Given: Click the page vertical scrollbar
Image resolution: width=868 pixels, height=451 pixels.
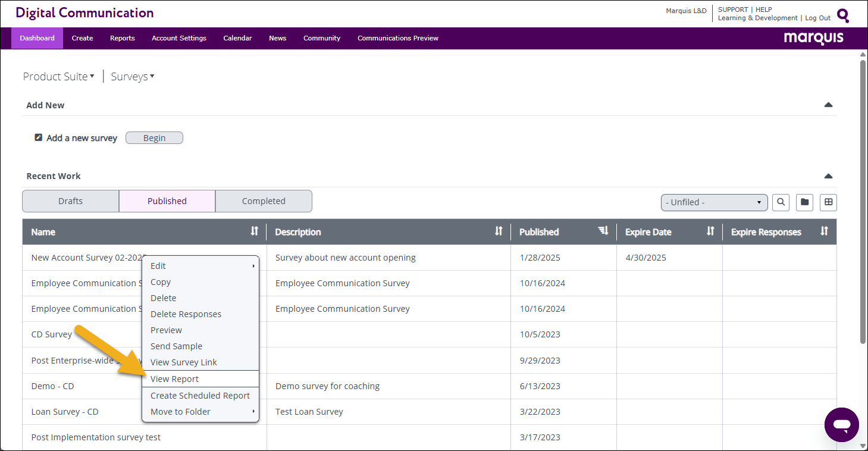Looking at the screenshot, I should [863, 196].
